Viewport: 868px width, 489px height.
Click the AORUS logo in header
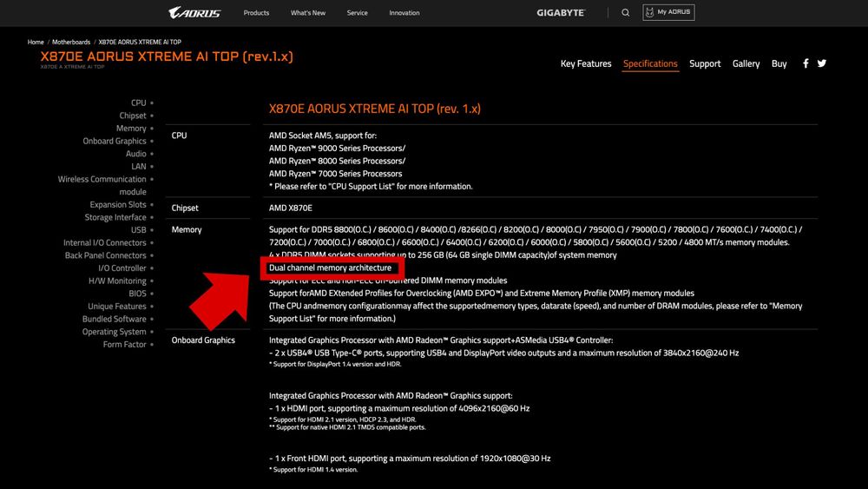(194, 12)
